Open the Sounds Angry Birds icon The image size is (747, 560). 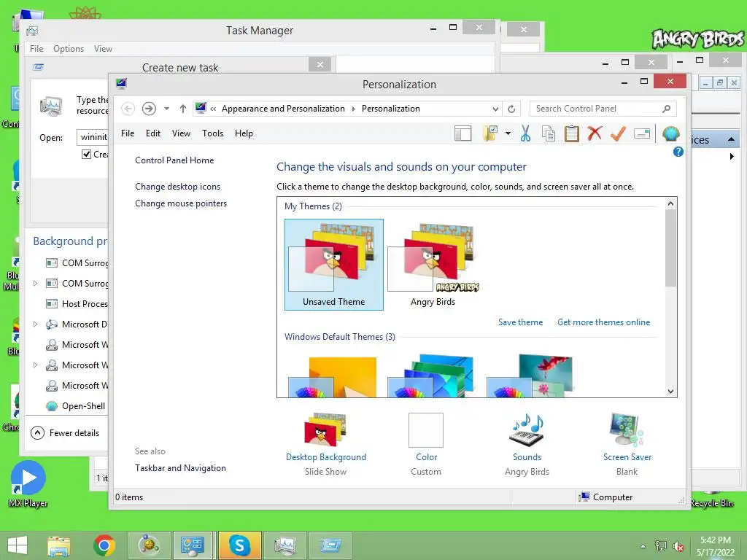[527, 430]
